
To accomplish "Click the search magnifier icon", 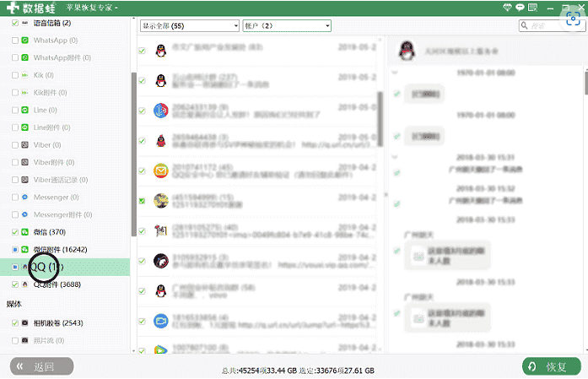I will (524, 25).
